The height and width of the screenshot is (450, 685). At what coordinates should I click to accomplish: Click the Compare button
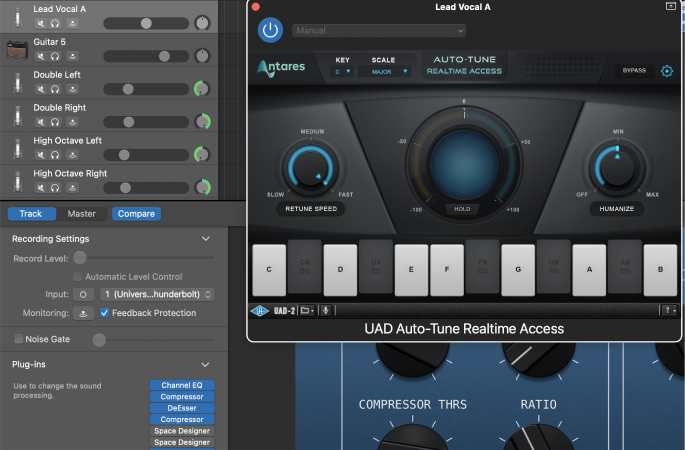[x=136, y=214]
